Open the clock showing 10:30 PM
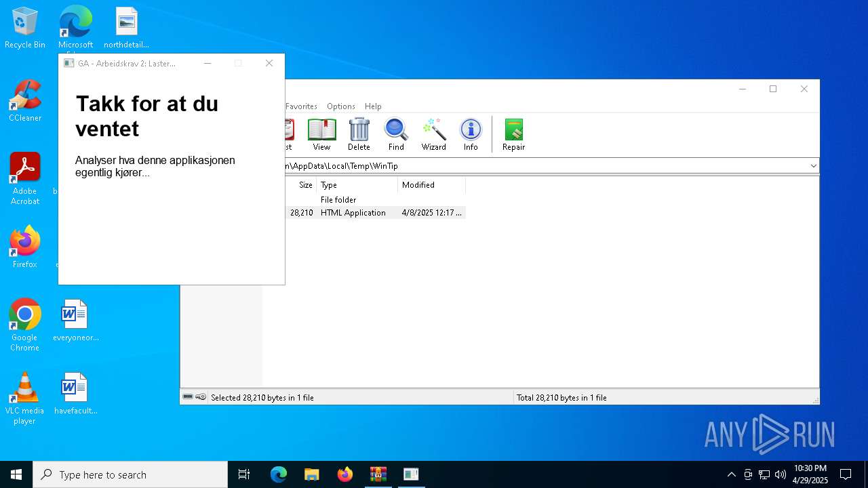This screenshot has height=488, width=868. (810, 474)
